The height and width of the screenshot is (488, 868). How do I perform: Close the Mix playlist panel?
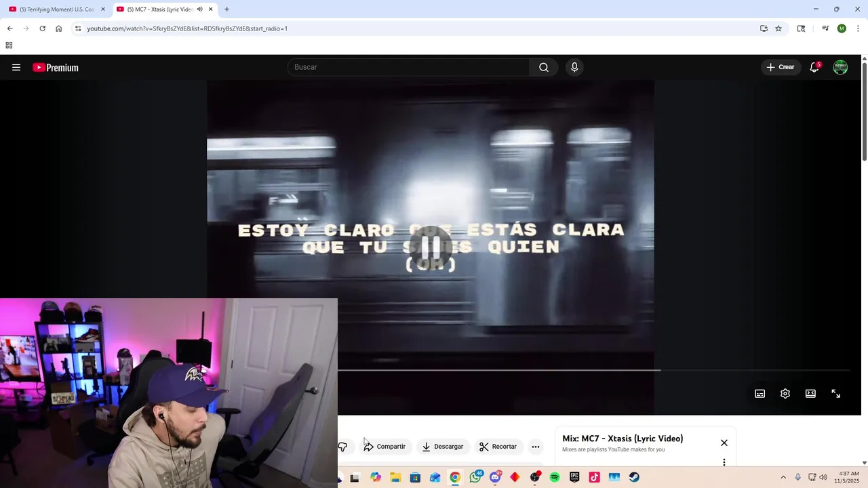click(724, 443)
